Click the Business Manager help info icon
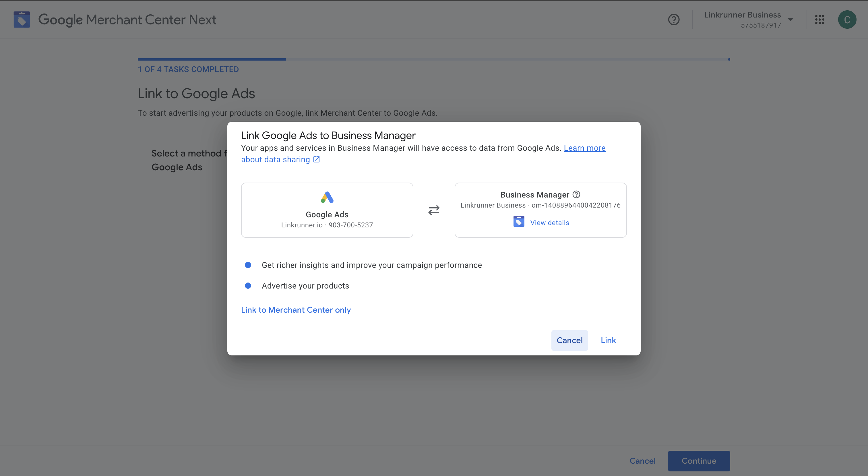The image size is (868, 476). [577, 194]
